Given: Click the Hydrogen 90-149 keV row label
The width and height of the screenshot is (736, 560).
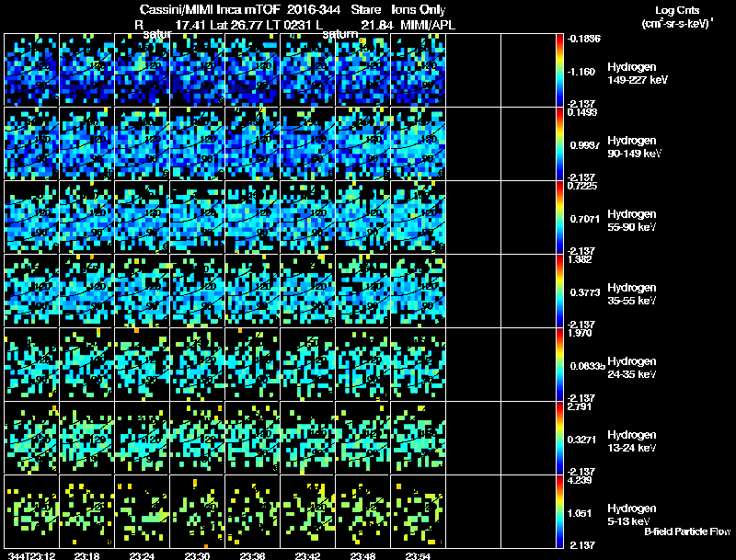Looking at the screenshot, I should pyautogui.click(x=635, y=147).
